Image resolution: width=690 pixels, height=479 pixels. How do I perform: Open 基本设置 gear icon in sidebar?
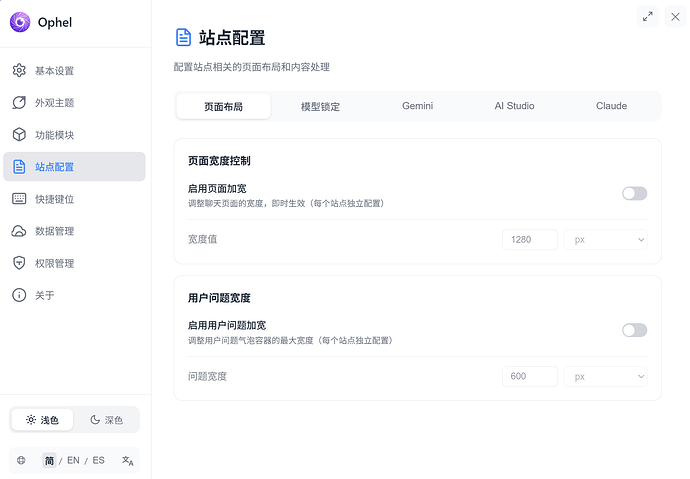19,71
